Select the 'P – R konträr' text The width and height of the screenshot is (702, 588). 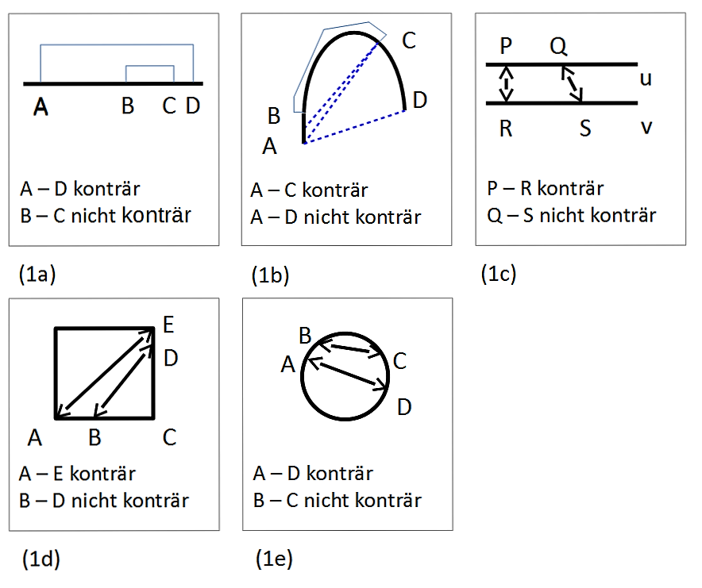pyautogui.click(x=545, y=188)
